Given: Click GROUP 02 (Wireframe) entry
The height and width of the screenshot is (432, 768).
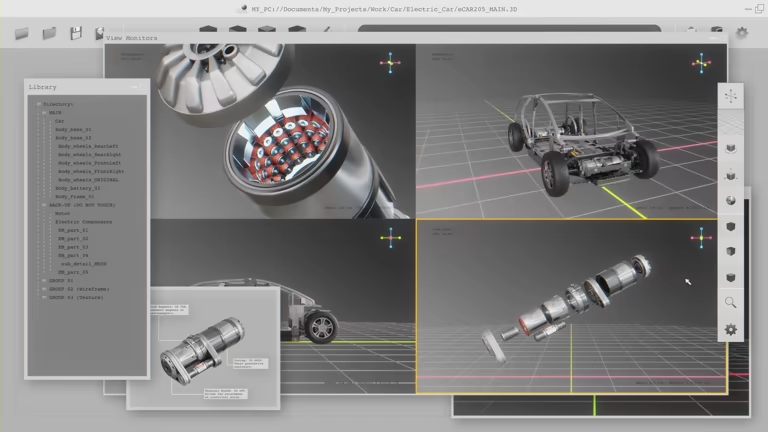Looking at the screenshot, I should 78,289.
